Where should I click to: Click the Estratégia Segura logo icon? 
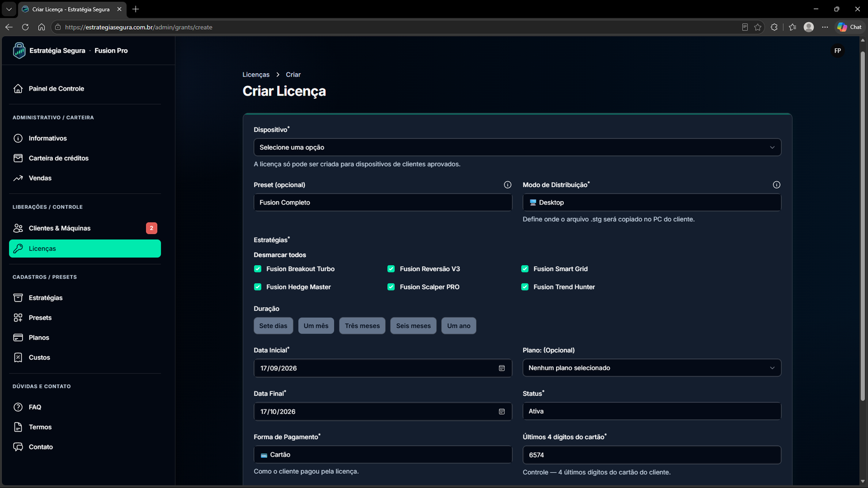(19, 50)
